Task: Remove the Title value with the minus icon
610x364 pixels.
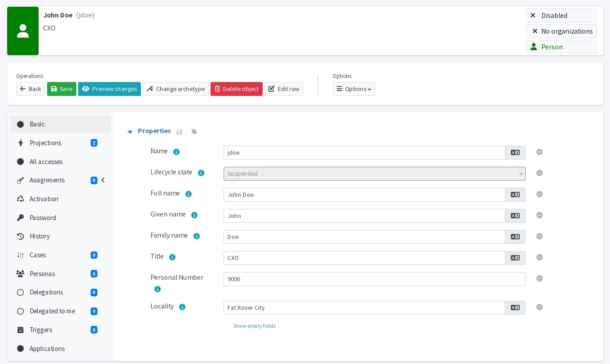Action: tap(539, 257)
